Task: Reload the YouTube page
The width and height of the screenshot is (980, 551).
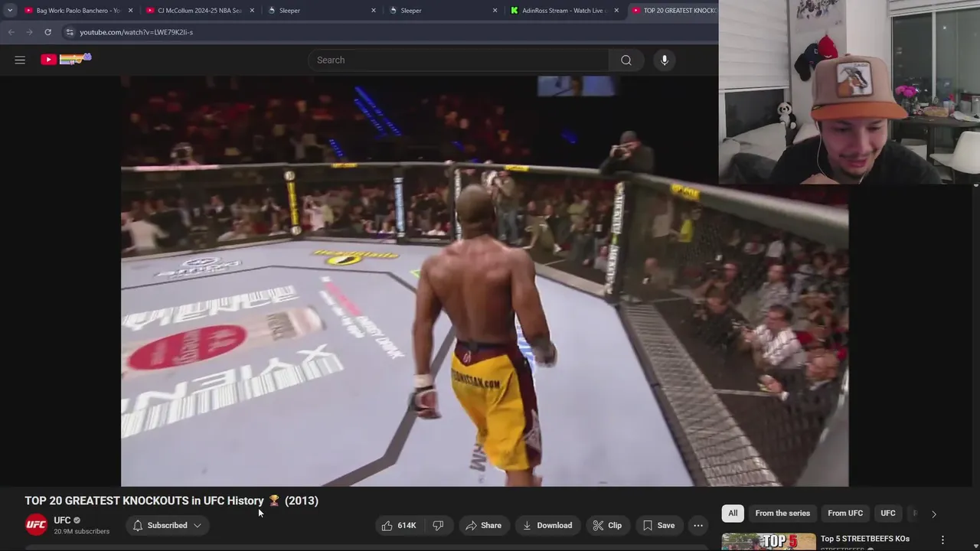Action: coord(47,32)
